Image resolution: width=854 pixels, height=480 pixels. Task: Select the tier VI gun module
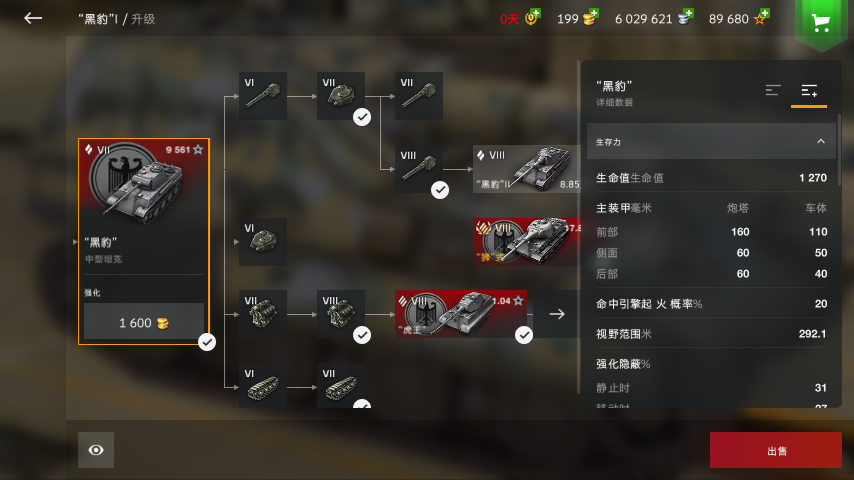pyautogui.click(x=263, y=96)
